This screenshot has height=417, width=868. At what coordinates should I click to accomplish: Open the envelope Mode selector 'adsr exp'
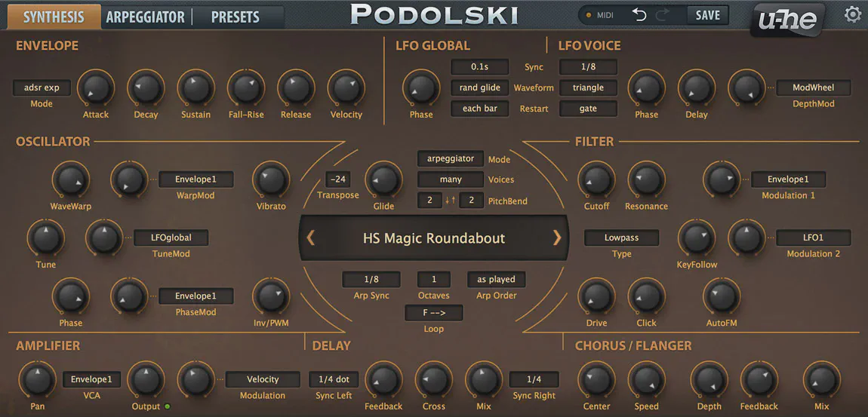click(42, 87)
